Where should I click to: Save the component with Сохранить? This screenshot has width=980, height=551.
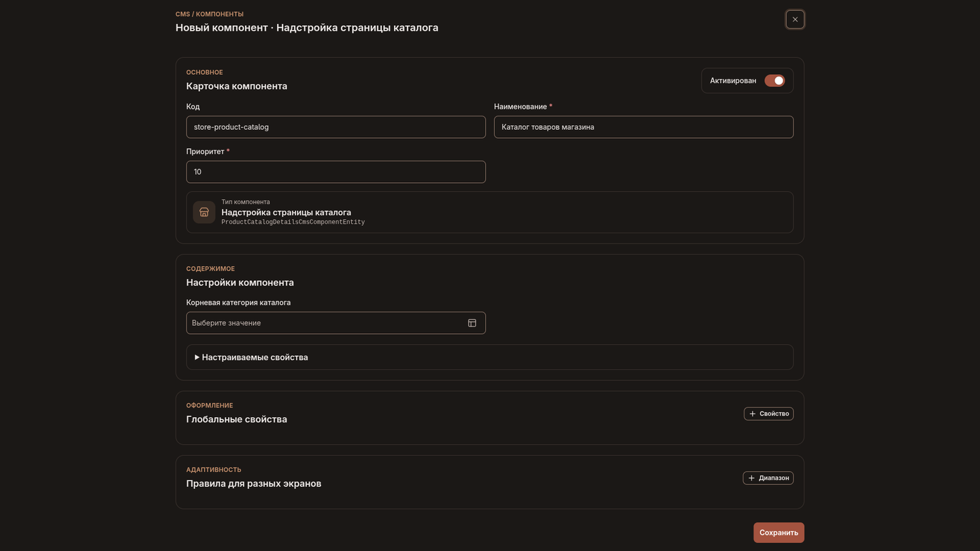point(779,533)
